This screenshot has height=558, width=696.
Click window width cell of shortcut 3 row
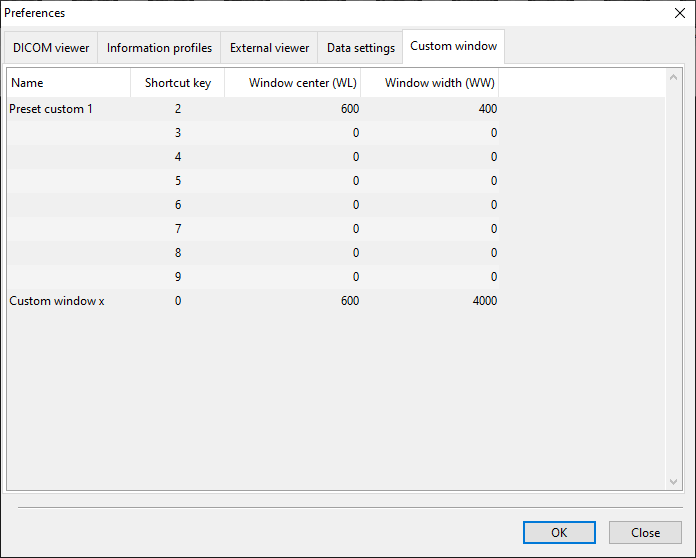coord(430,133)
